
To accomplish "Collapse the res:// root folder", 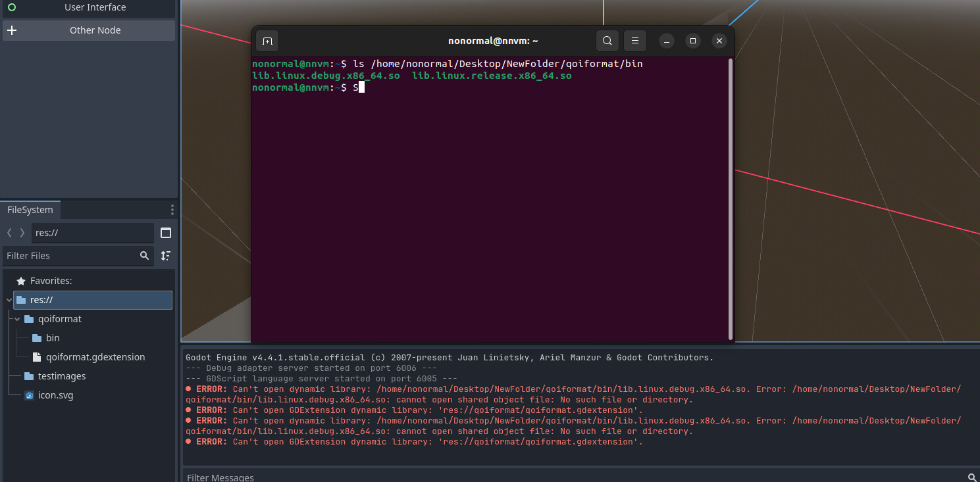I will [9, 300].
